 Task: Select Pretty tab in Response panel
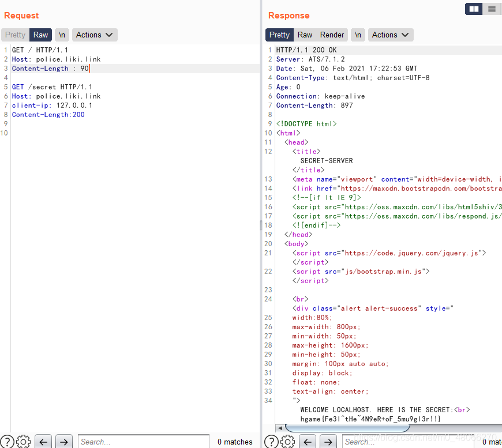[x=279, y=35]
